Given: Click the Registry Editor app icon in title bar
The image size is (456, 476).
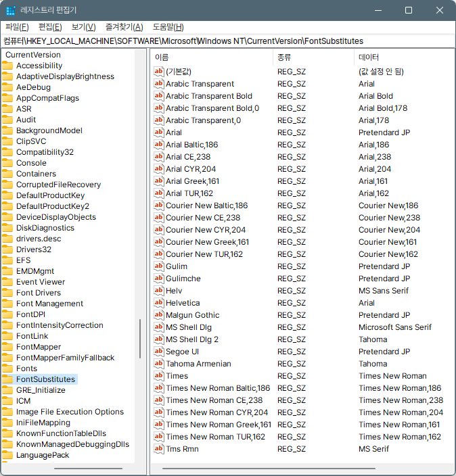Looking at the screenshot, I should (x=11, y=10).
